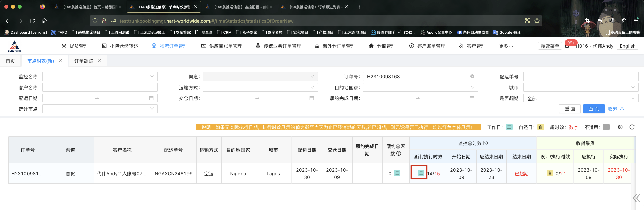Clear the 订单号 input with X icon
The height and width of the screenshot is (210, 644).
(x=472, y=76)
